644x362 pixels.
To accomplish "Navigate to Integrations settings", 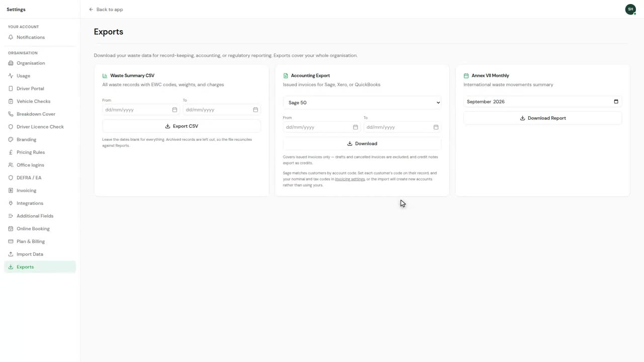I will click(x=40, y=203).
